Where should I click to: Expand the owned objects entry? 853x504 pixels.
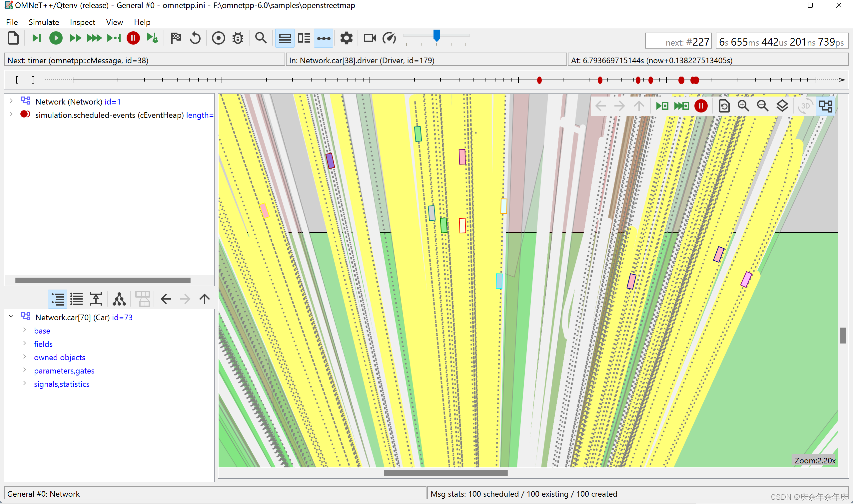[24, 357]
